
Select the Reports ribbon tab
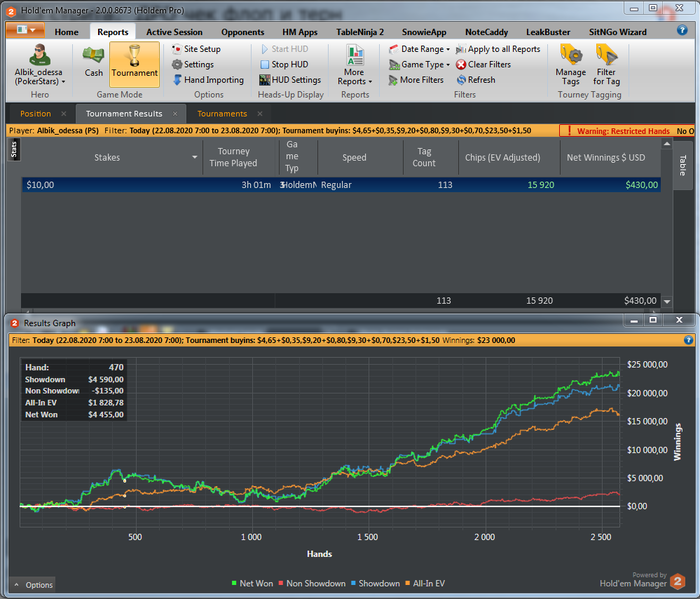112,32
